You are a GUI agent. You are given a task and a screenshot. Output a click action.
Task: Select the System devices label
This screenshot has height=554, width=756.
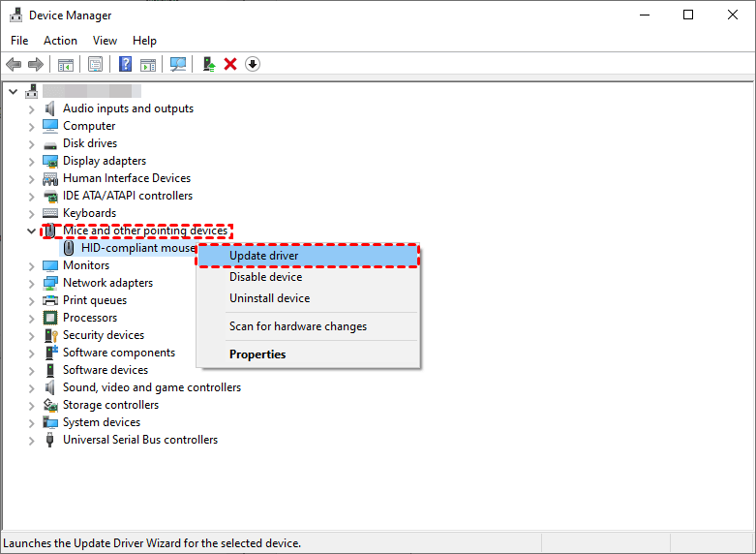(102, 422)
